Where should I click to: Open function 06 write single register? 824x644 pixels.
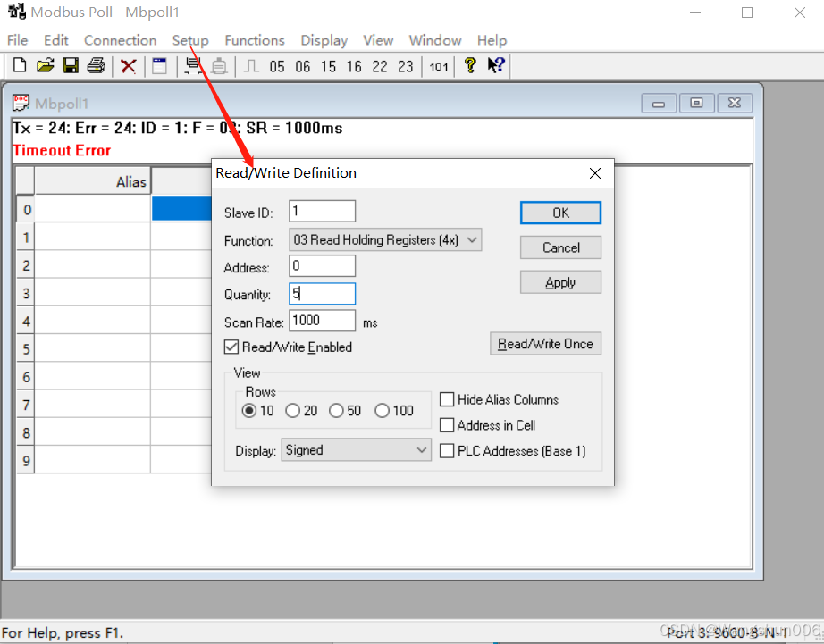click(303, 67)
